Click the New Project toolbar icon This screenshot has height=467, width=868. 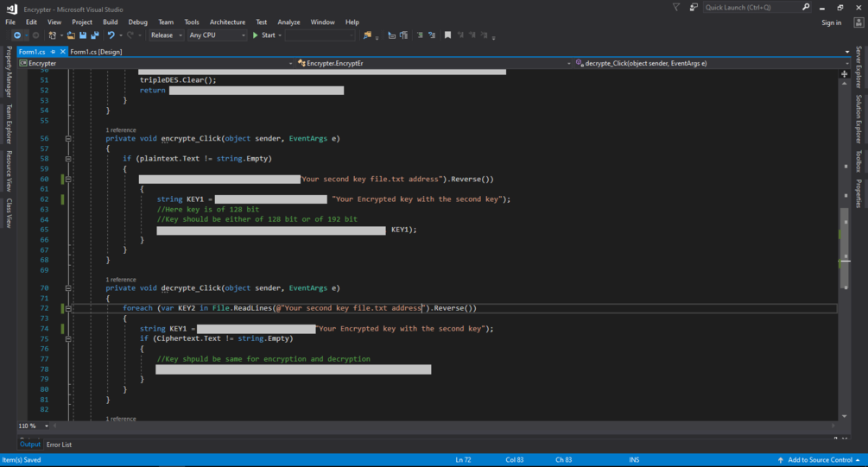click(x=52, y=35)
